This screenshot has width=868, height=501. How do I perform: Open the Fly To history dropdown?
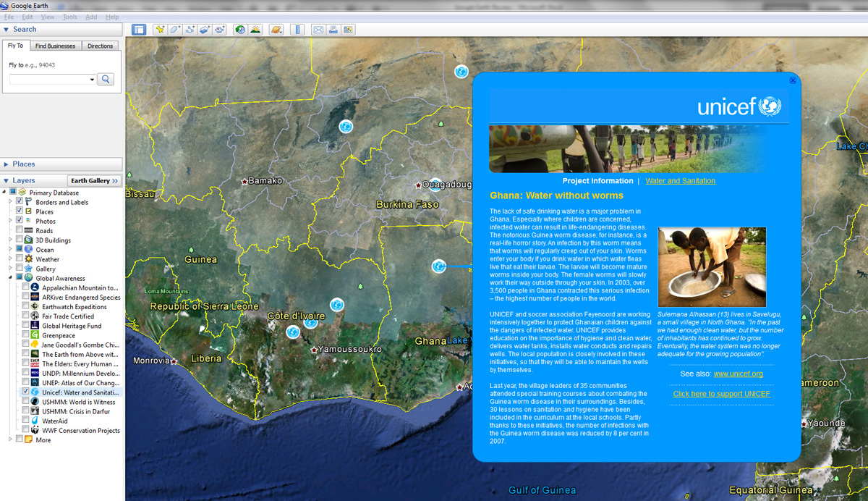(93, 79)
